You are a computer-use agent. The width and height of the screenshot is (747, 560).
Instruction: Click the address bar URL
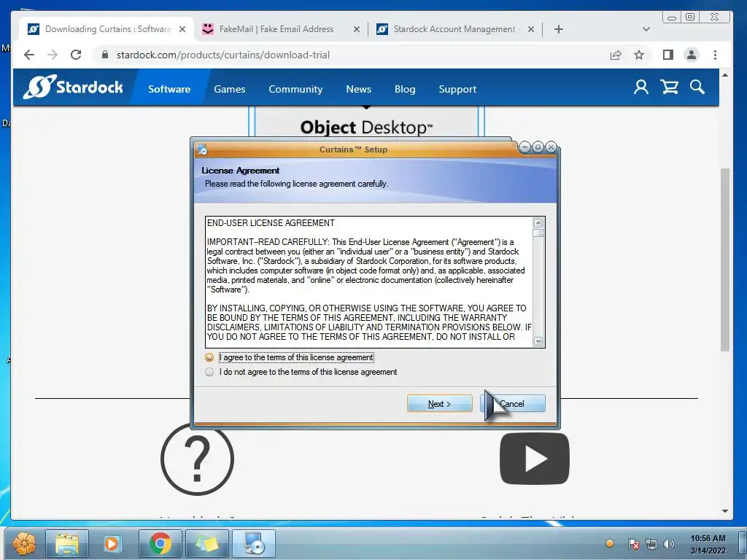(x=223, y=55)
